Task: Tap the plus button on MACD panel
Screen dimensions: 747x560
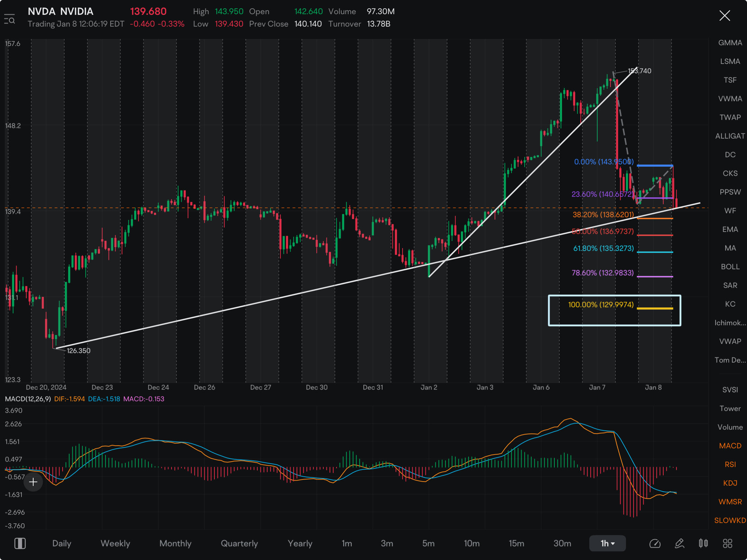Action: (33, 482)
